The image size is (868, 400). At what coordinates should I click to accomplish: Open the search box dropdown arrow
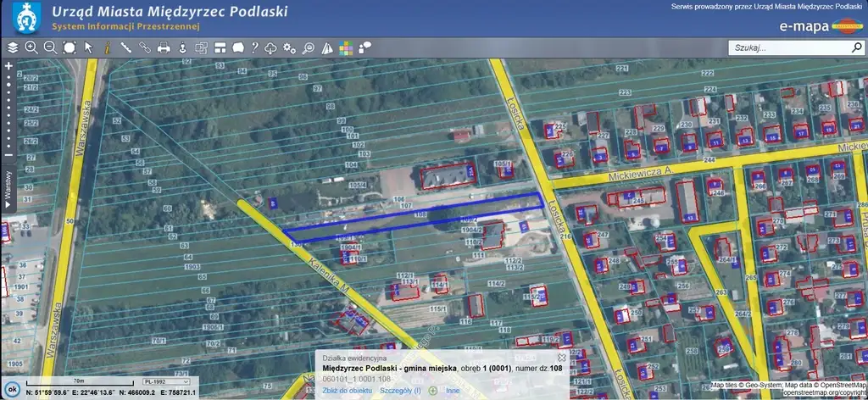(855, 48)
